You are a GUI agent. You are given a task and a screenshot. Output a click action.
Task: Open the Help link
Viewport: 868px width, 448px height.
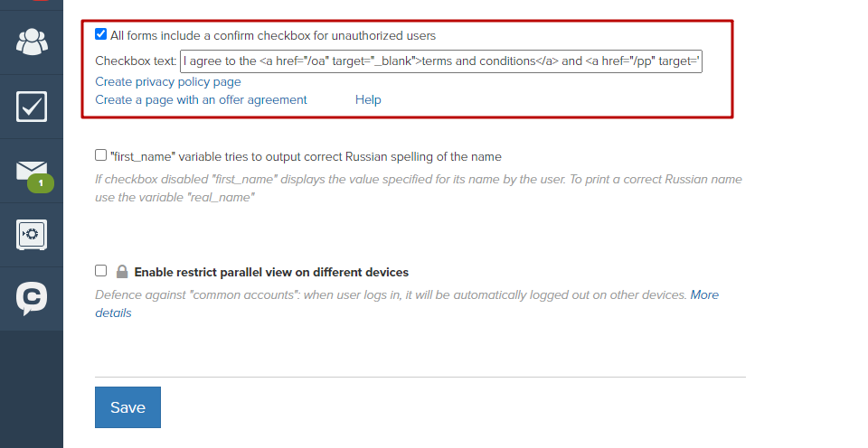click(x=368, y=100)
